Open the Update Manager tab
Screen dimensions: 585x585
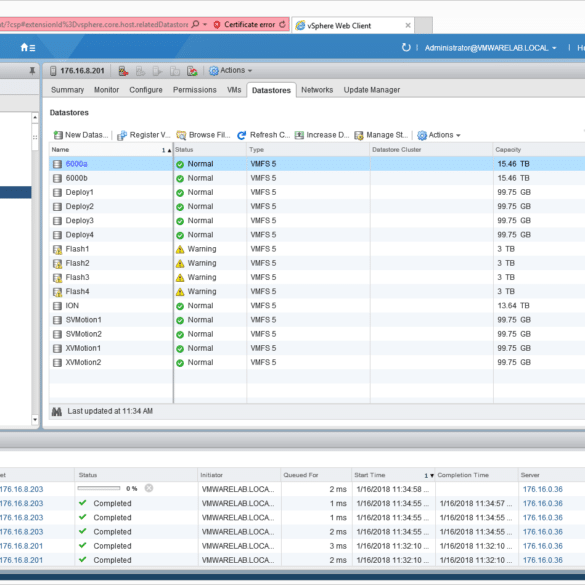[x=372, y=90]
